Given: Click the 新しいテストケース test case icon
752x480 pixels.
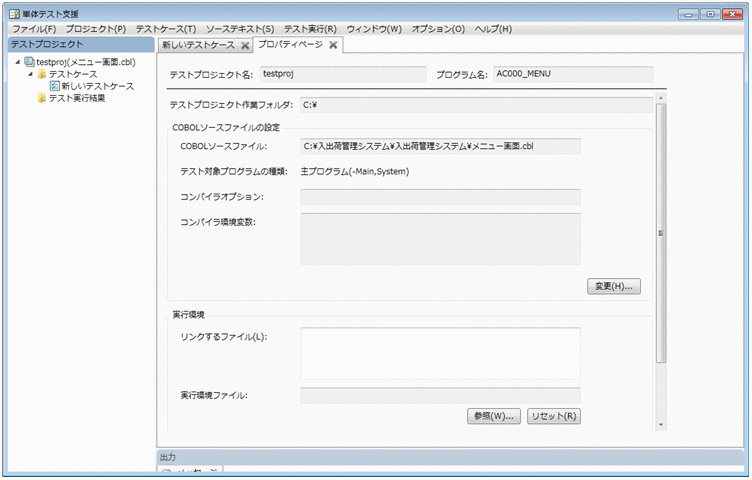Looking at the screenshot, I should coord(55,86).
